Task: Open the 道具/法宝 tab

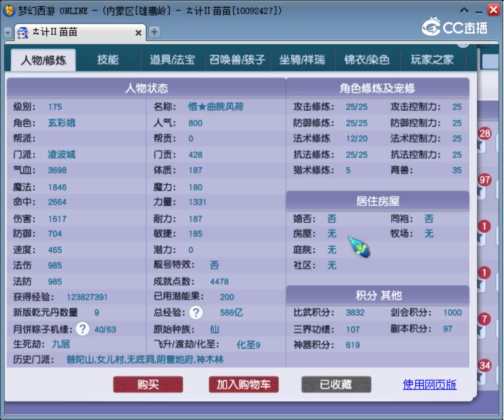Action: [172, 60]
